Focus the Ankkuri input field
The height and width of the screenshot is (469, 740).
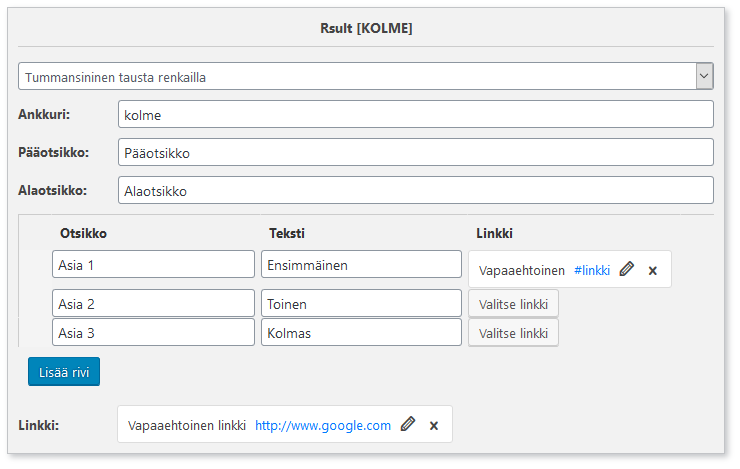point(416,114)
